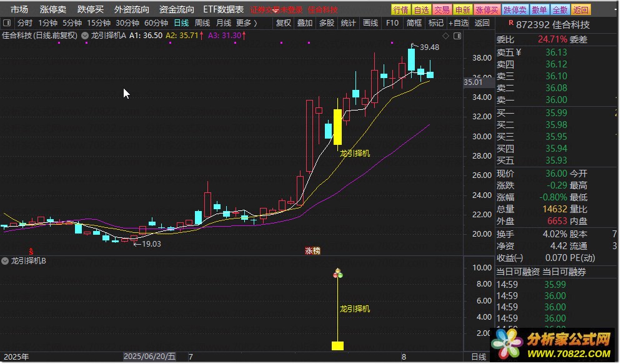Screen dimensions: 621x364
Task: Switch to the 分时 chart period
Action: pyautogui.click(x=25, y=23)
